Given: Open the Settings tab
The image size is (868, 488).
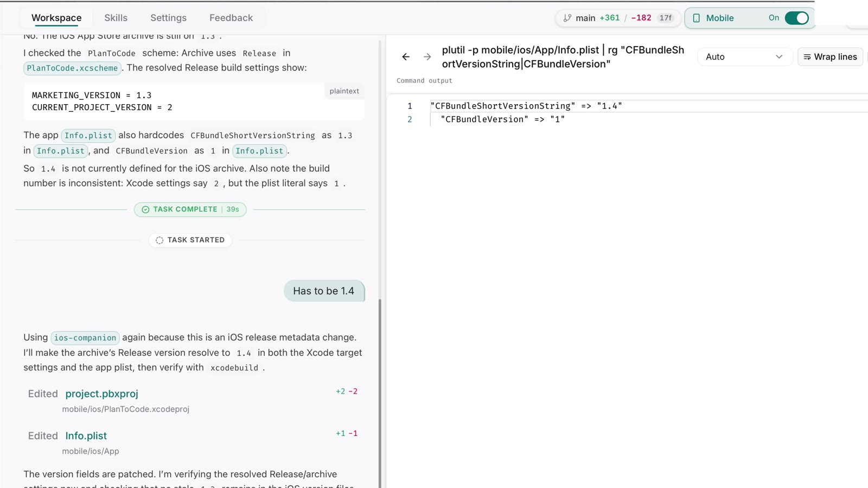Looking at the screenshot, I should click(168, 18).
